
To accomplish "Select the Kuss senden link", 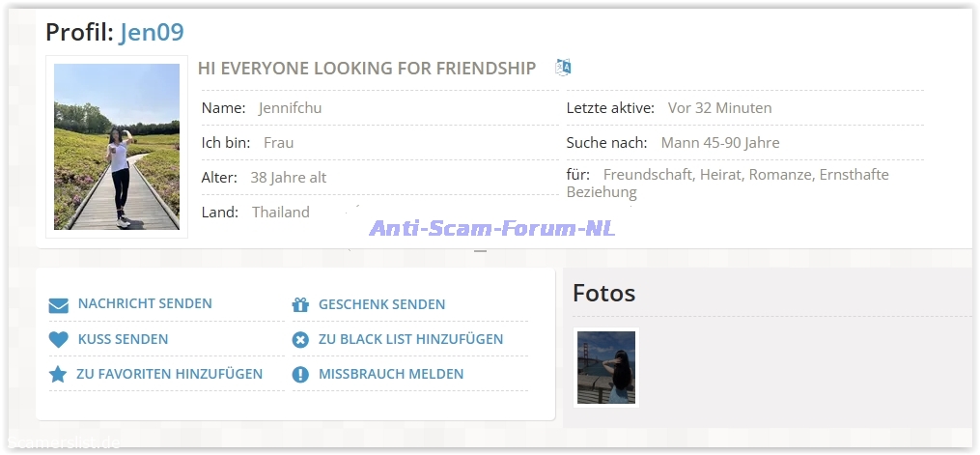I will 123,339.
